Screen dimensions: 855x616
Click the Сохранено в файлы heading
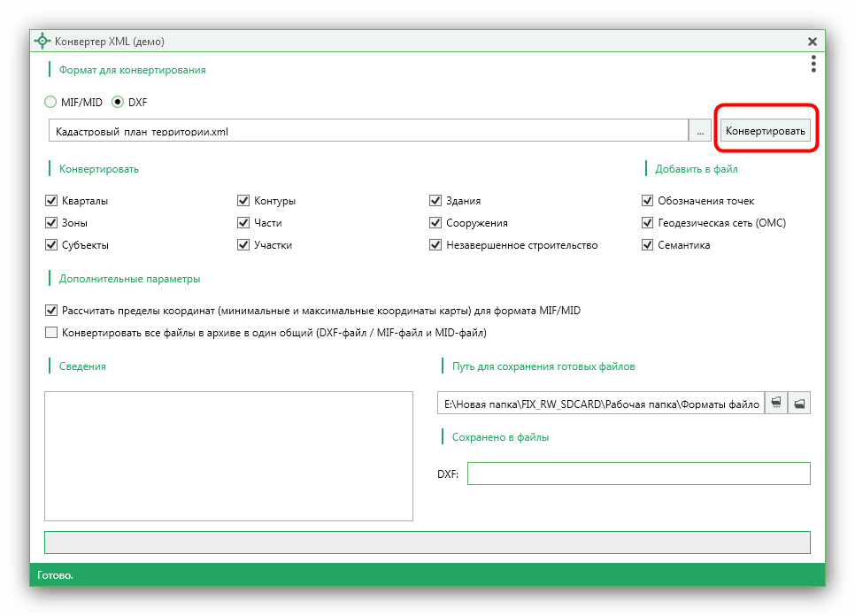tap(500, 437)
